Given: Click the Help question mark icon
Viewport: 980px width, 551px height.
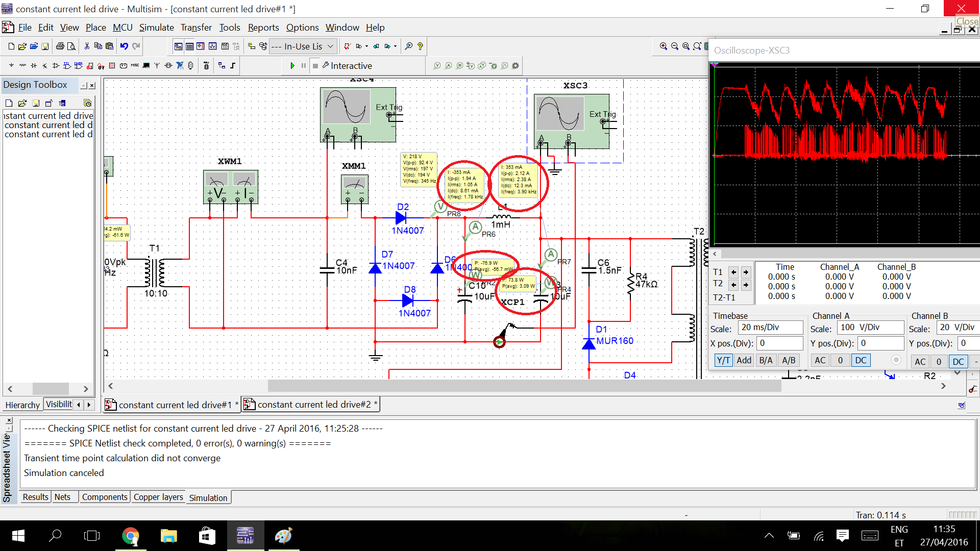Looking at the screenshot, I should 420,46.
